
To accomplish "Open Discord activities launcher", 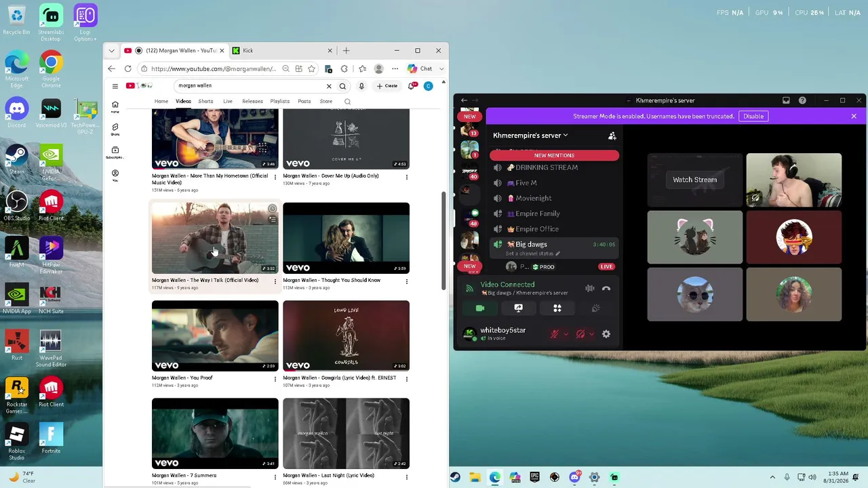I will coord(557,308).
